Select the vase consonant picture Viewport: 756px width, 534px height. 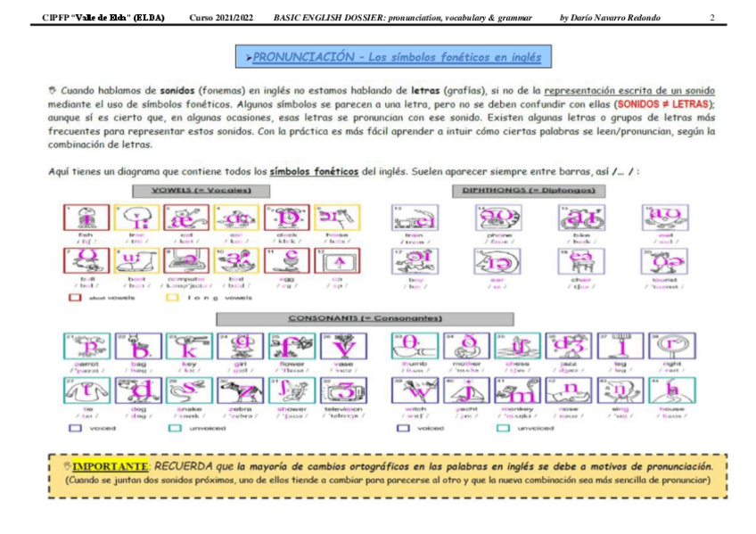coord(343,346)
